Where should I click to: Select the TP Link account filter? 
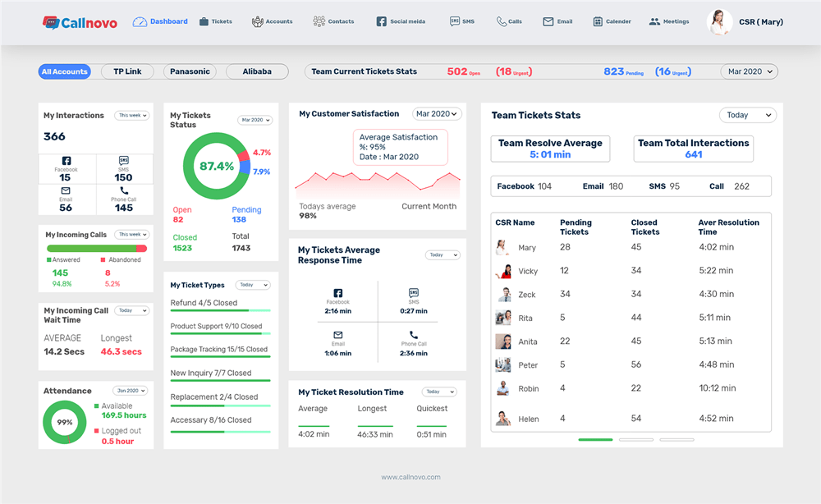point(127,71)
